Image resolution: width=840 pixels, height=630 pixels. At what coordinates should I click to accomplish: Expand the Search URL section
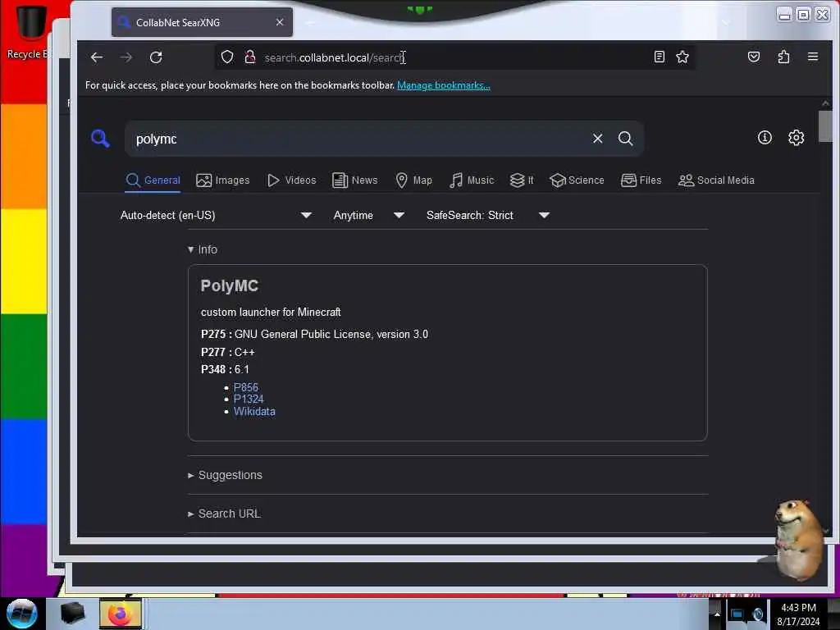224,514
